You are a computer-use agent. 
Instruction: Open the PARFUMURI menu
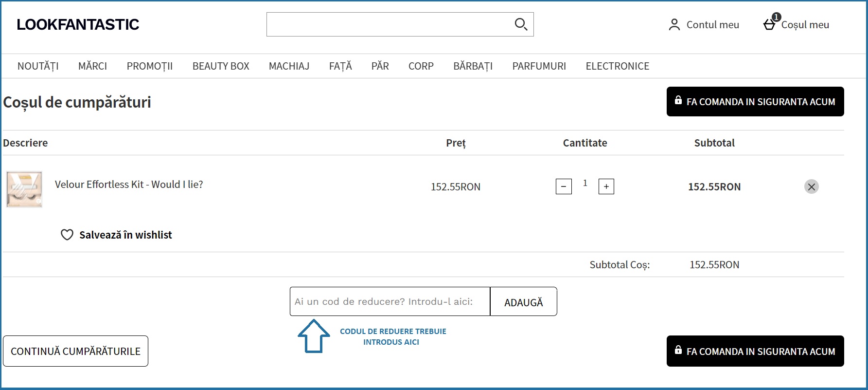coord(539,66)
